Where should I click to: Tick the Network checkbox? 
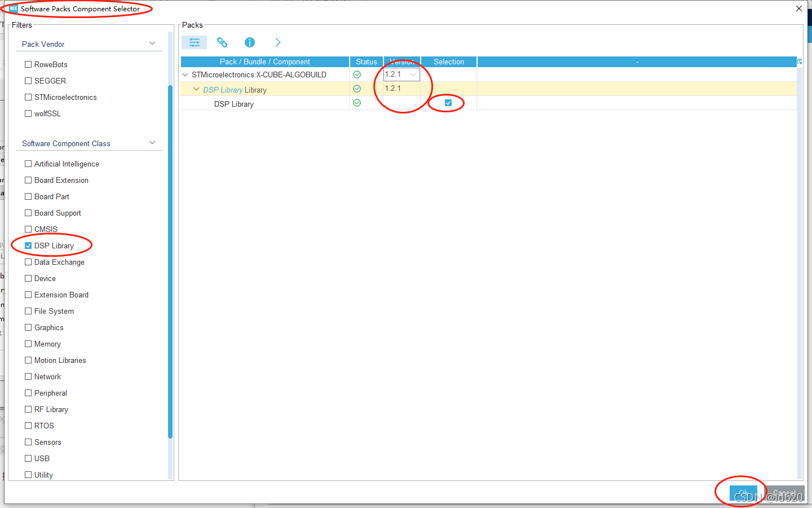(x=28, y=376)
